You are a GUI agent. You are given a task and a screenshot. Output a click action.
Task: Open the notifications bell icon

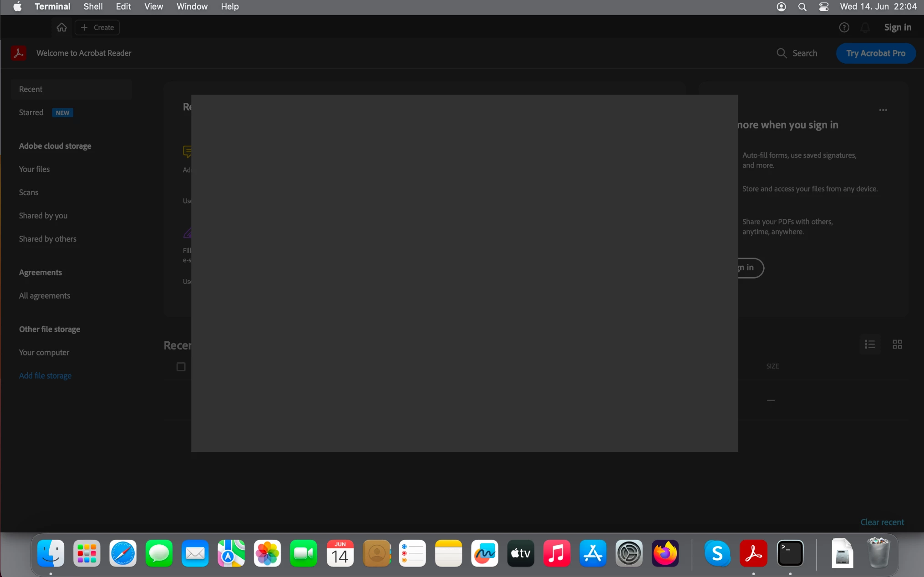pyautogui.click(x=865, y=27)
